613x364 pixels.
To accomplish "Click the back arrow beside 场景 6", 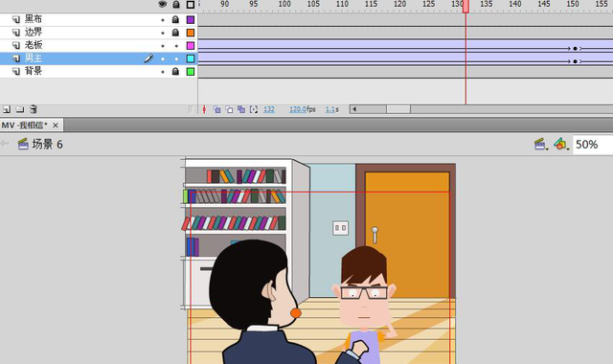I will 5,144.
